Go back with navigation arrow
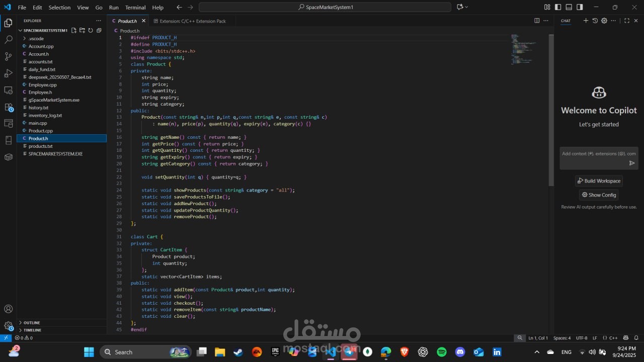This screenshot has height=362, width=644. point(180,7)
